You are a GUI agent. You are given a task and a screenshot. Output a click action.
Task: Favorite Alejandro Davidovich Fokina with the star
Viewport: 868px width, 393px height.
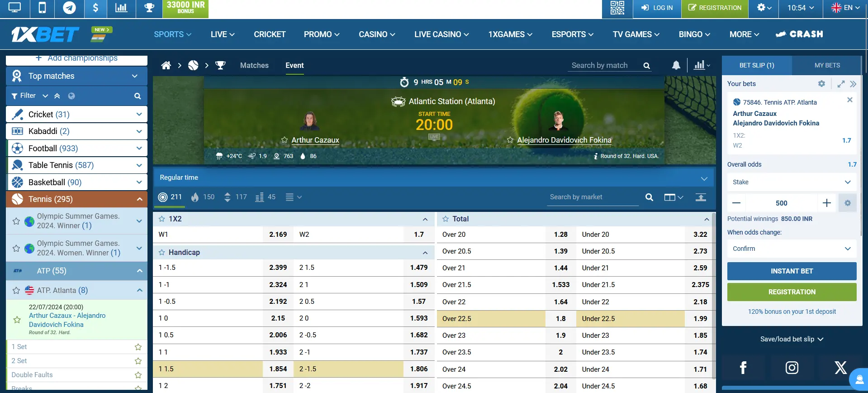click(510, 140)
